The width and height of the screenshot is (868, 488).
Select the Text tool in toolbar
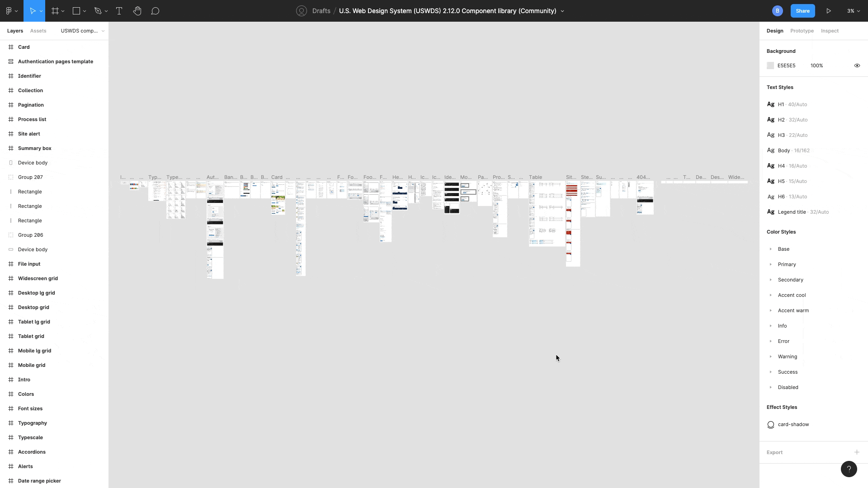[x=118, y=11]
